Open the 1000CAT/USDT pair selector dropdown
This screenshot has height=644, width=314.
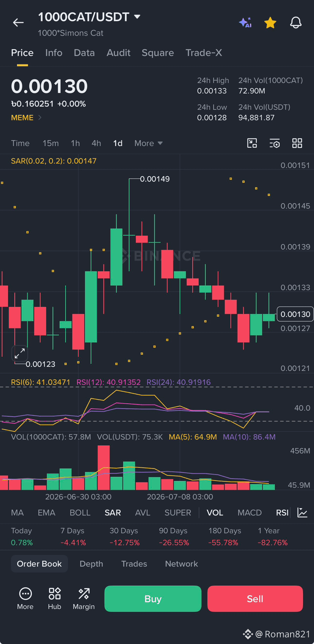(89, 17)
